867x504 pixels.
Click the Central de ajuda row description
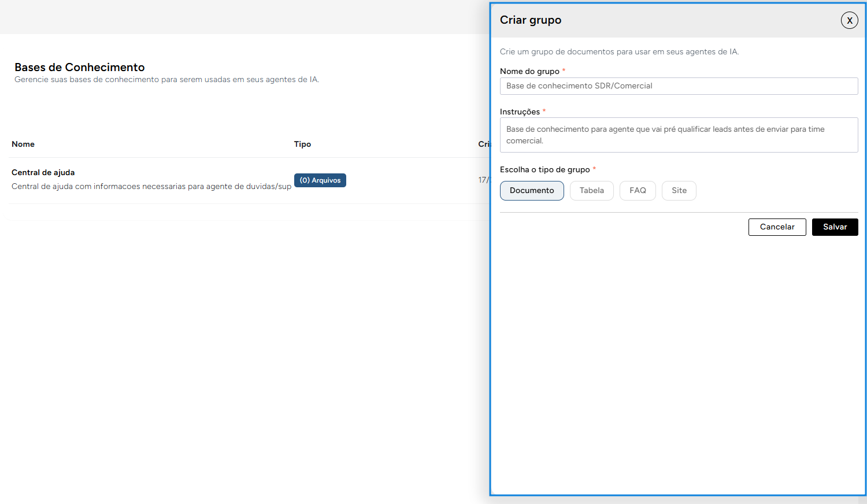pyautogui.click(x=151, y=187)
